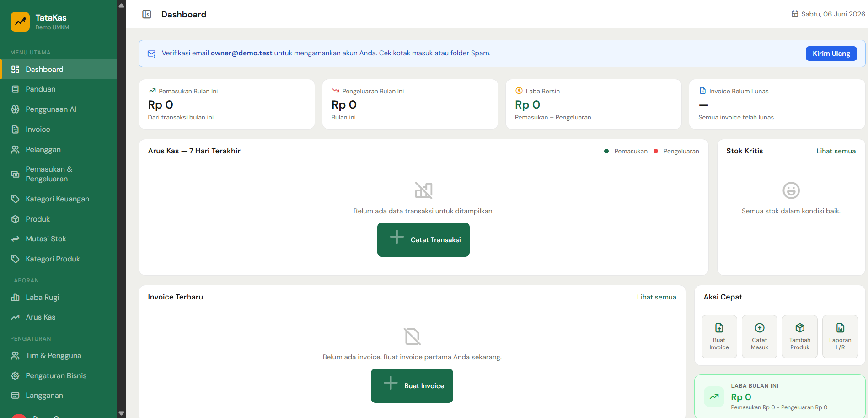Click the sidebar scrollbar down arrow
Image resolution: width=868 pixels, height=418 pixels.
point(121,413)
